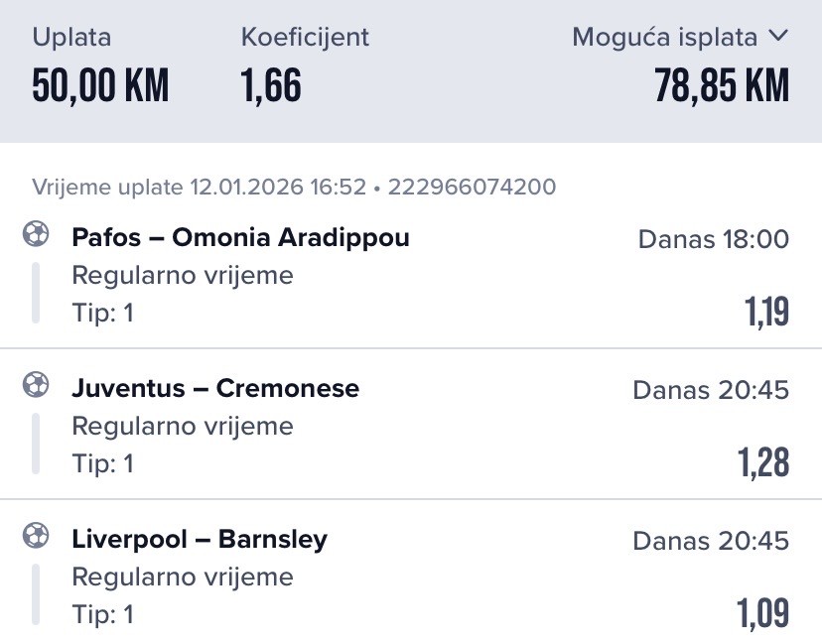Click the 1,19 odds value
This screenshot has height=644, width=822.
766,313
